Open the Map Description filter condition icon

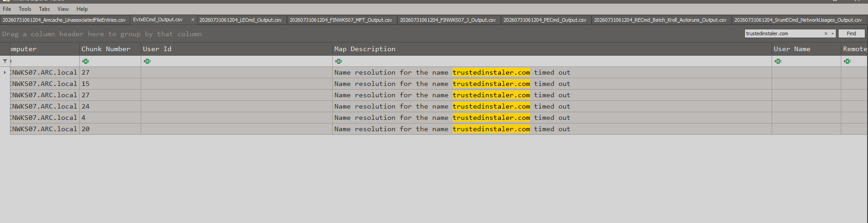pos(339,61)
